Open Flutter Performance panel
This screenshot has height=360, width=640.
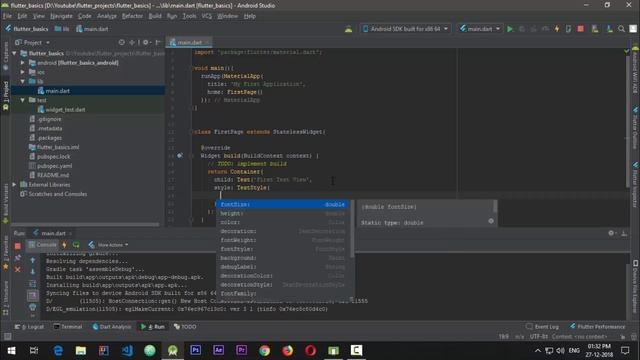pyautogui.click(x=598, y=327)
